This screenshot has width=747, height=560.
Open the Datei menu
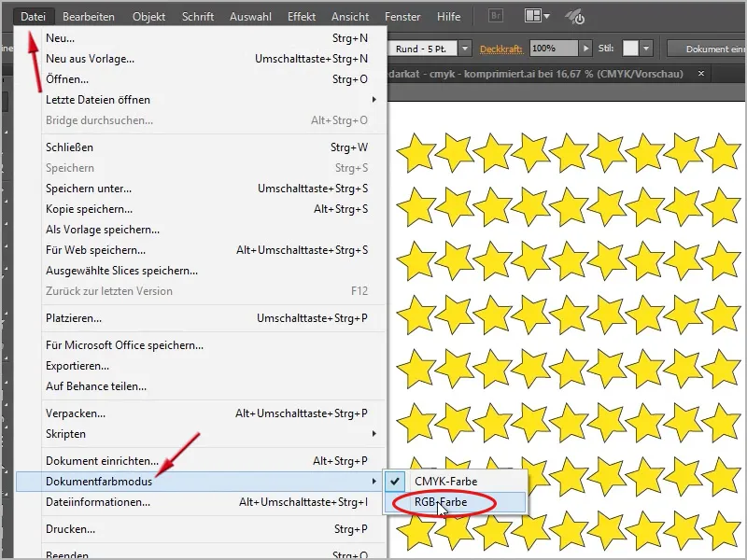[33, 17]
